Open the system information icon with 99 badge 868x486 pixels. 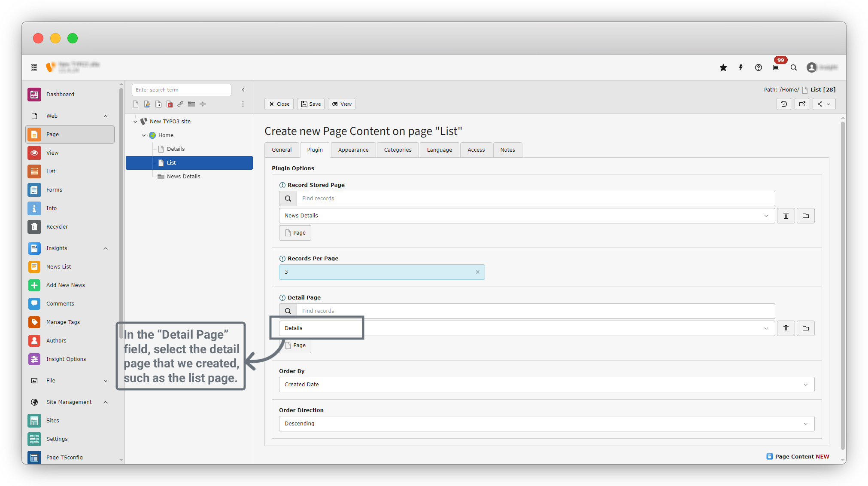click(776, 67)
